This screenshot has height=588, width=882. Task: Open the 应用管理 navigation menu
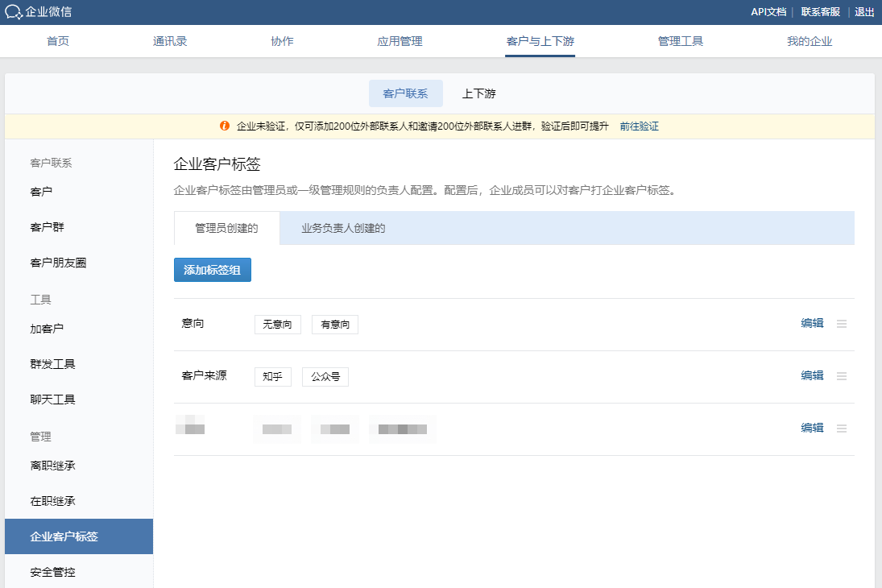click(x=400, y=42)
